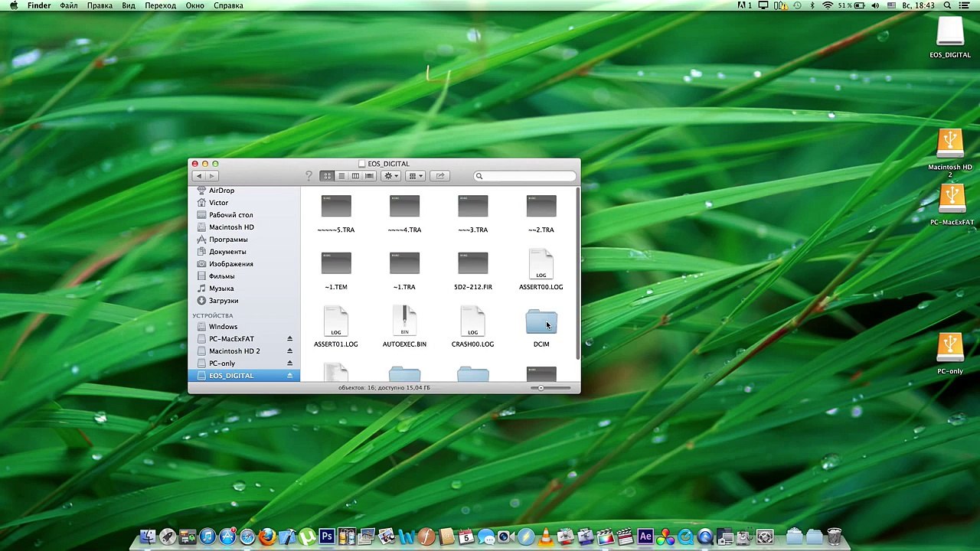Launch VLC from the Dock
The image size is (980, 551).
(546, 536)
